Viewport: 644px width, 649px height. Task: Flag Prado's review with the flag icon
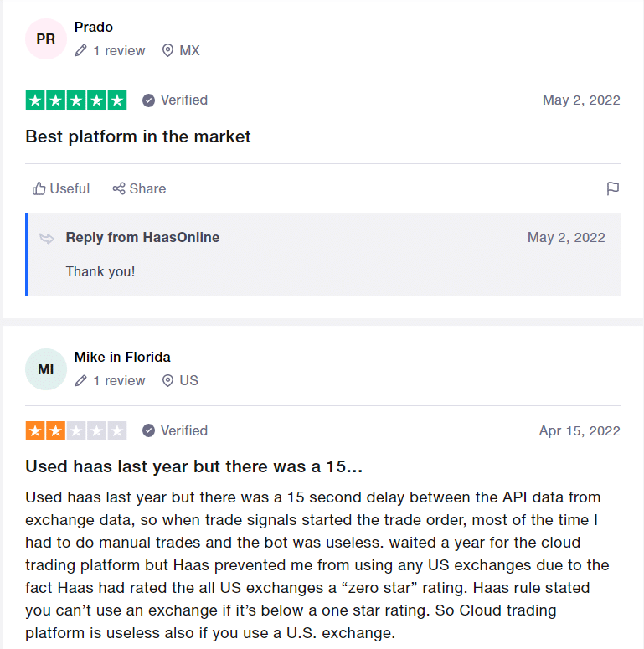coord(612,188)
